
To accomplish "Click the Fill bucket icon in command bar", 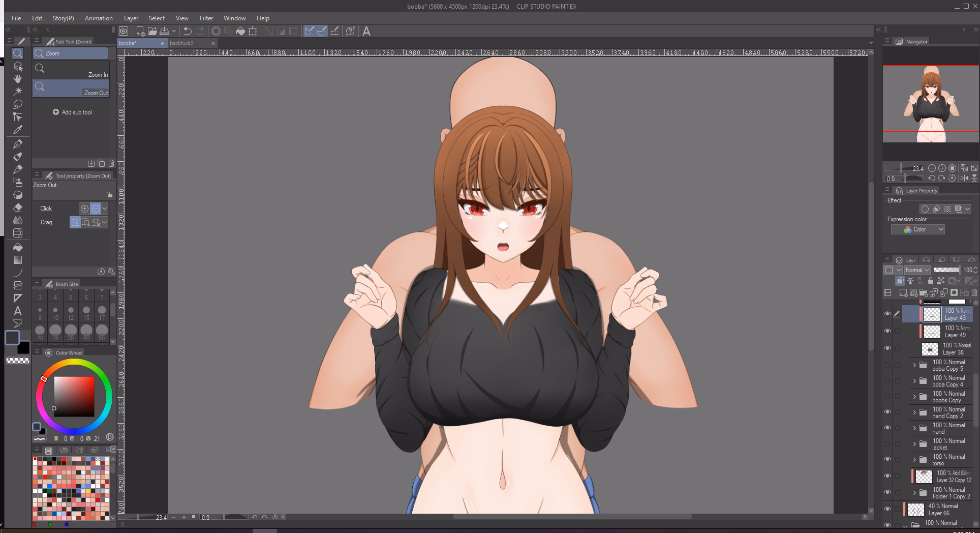I will 240,31.
